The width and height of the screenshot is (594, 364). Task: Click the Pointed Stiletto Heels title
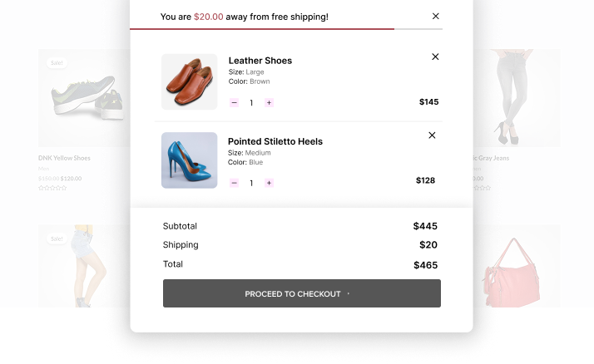(275, 141)
